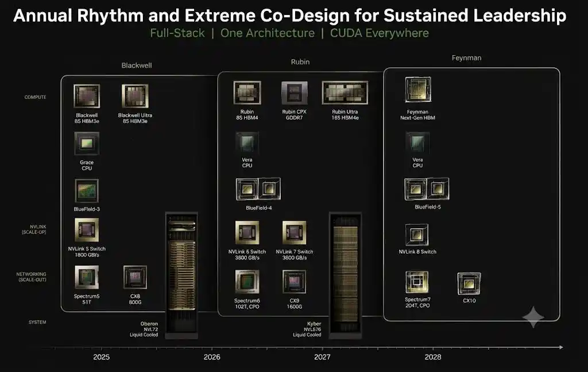This screenshot has height=372, width=588.
Task: Select the BlueField-3 chip image
Action: coord(87,191)
